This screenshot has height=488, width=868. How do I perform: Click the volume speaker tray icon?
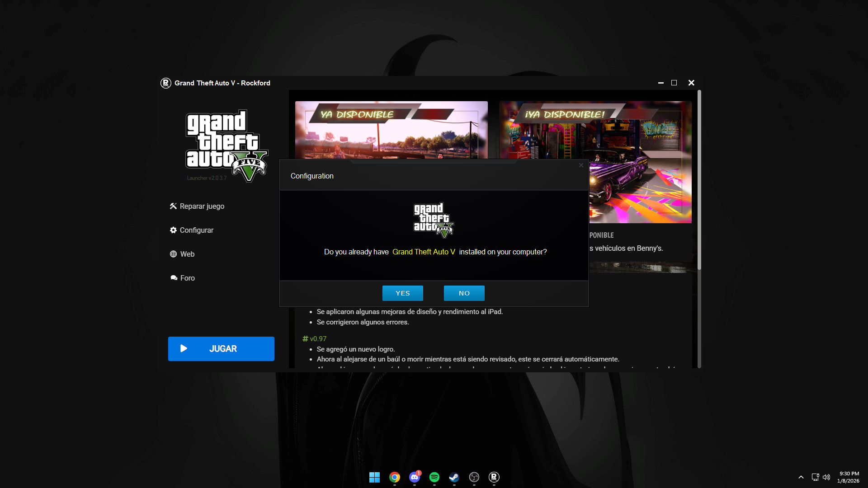[x=826, y=477]
